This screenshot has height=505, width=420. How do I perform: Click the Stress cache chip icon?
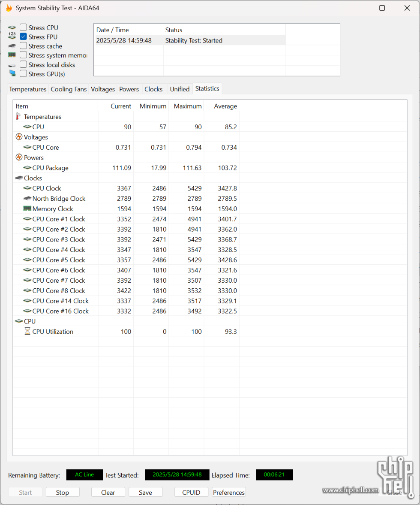coord(12,46)
